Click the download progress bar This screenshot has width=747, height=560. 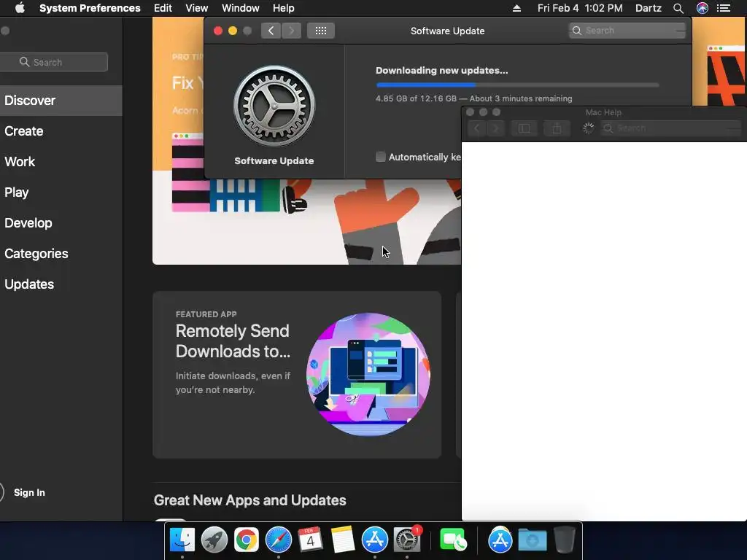tap(517, 85)
